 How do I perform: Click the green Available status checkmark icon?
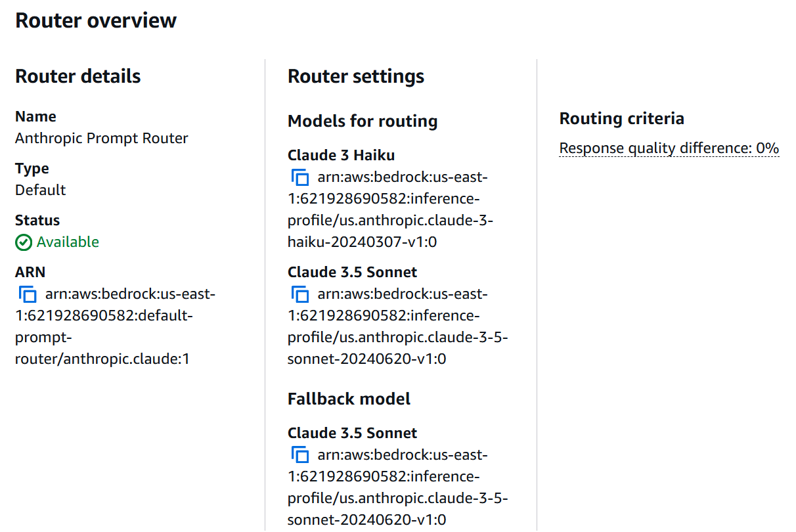[23, 242]
